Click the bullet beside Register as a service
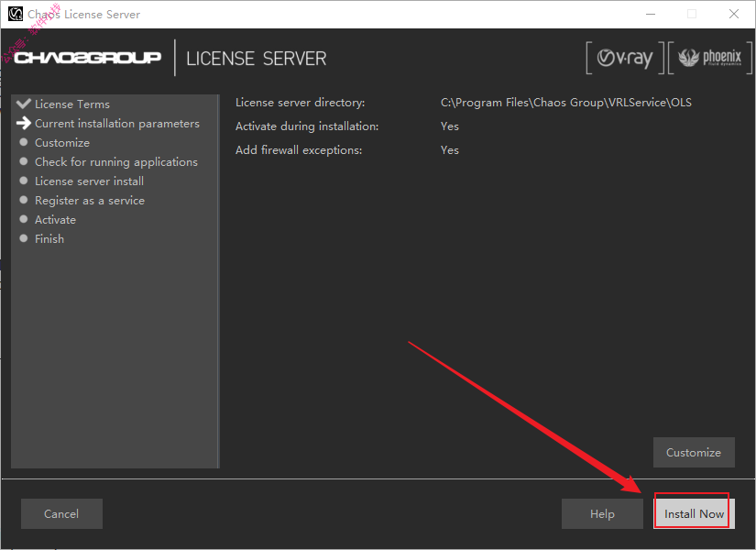Viewport: 756px width, 550px height. pos(23,200)
